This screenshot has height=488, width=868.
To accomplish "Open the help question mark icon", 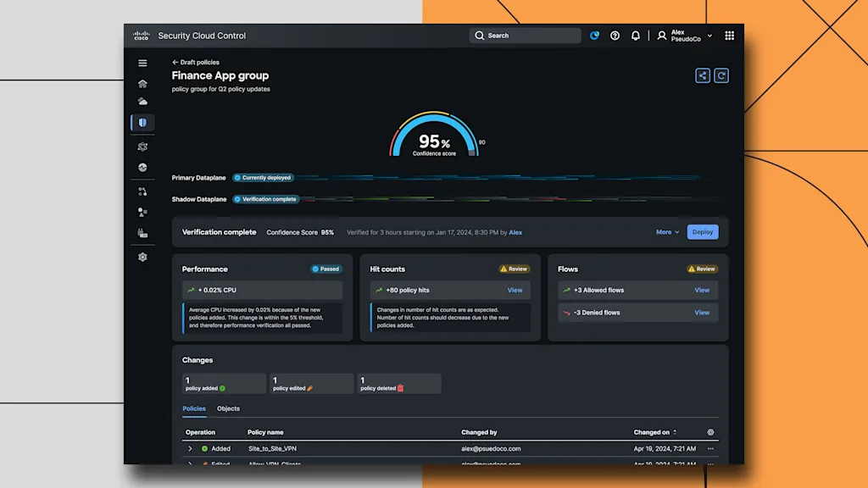I will [615, 36].
